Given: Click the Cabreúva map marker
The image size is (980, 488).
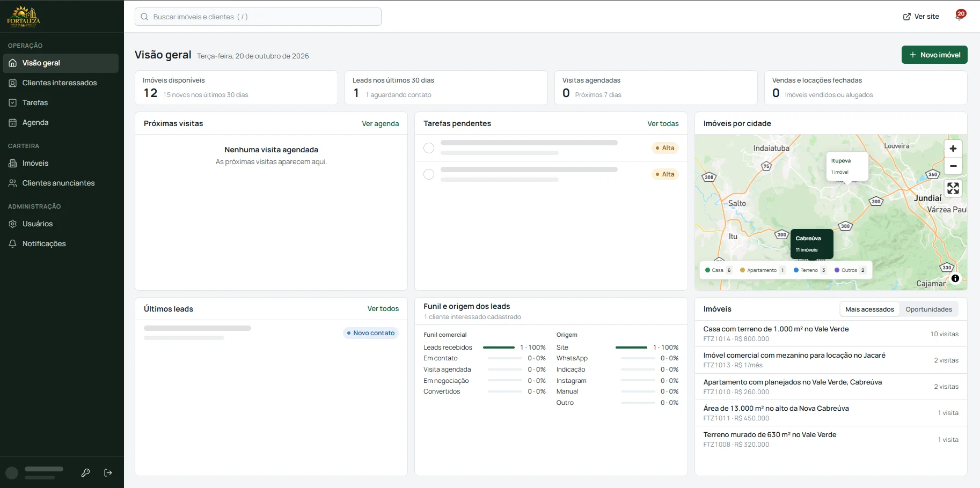Looking at the screenshot, I should coord(811,244).
